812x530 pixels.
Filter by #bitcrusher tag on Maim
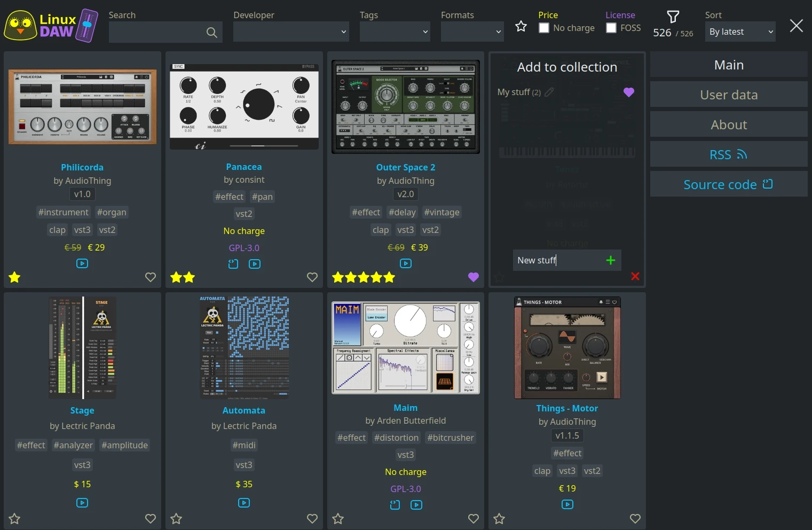451,438
